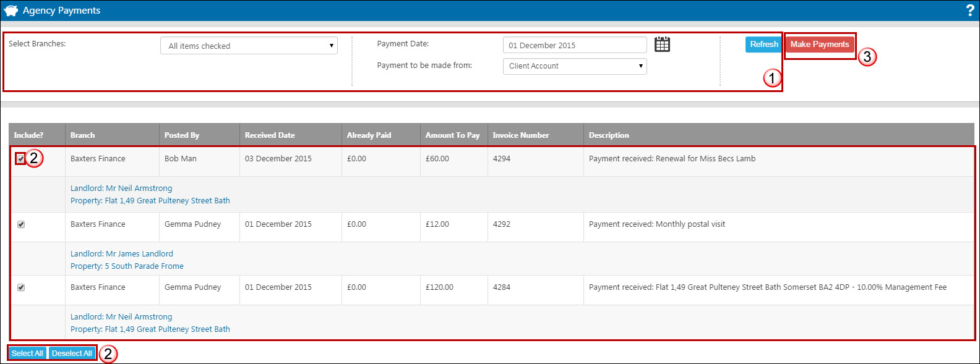This screenshot has height=364, width=980.
Task: Sort by the Amount To Pay column header
Action: (452, 135)
